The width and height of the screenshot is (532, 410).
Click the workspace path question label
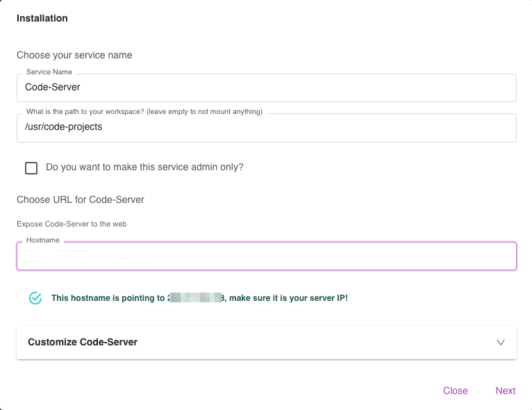pyautogui.click(x=144, y=112)
